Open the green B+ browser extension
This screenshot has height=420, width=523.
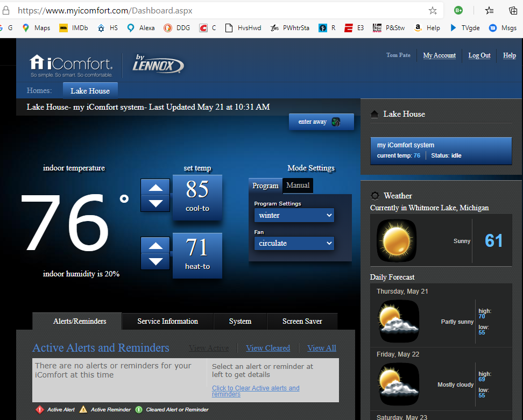458,10
